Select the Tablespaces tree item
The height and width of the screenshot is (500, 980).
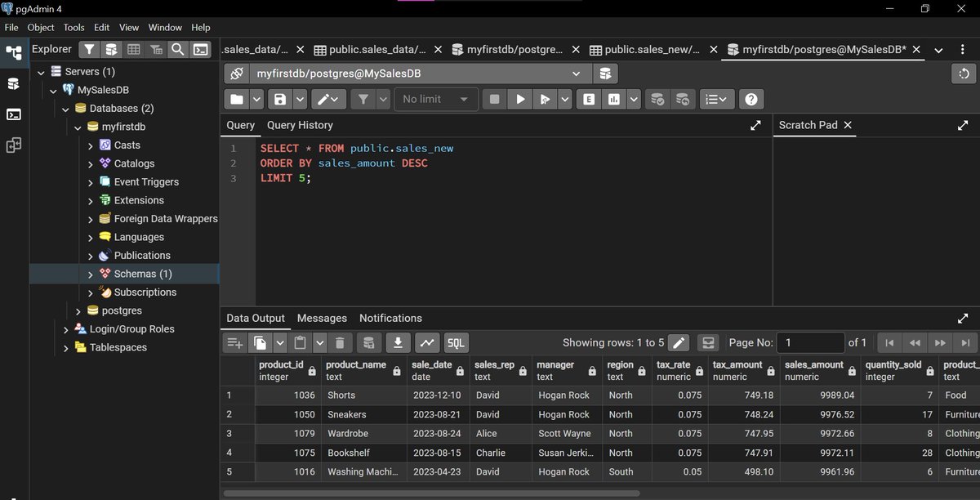tap(118, 347)
